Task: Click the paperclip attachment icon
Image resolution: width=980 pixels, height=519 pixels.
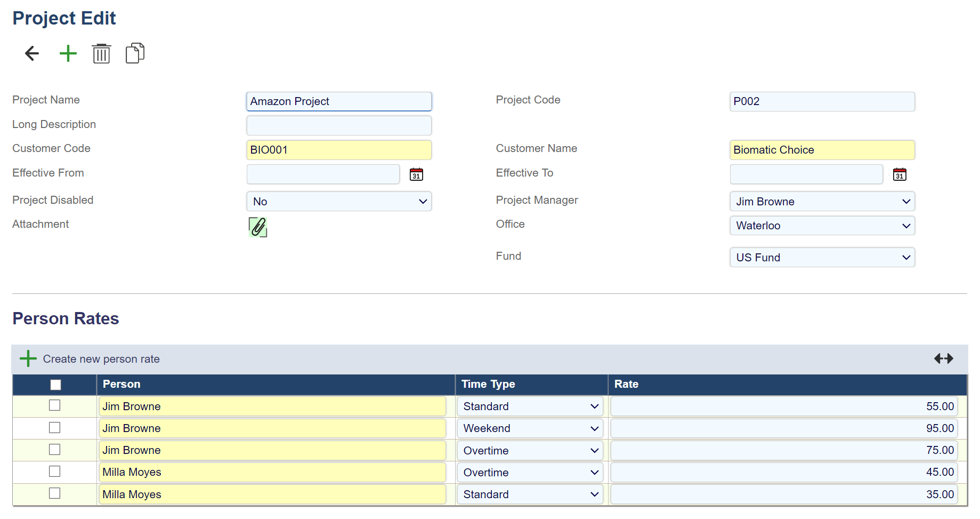Action: 258,227
